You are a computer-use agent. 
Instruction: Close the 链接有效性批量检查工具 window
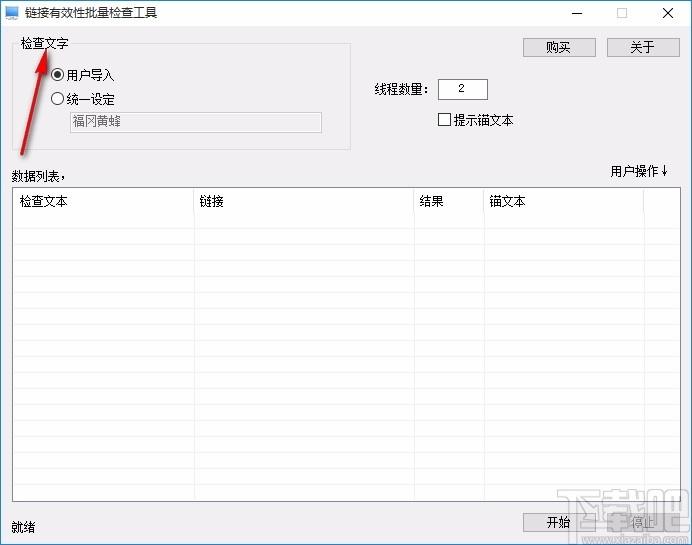click(668, 13)
